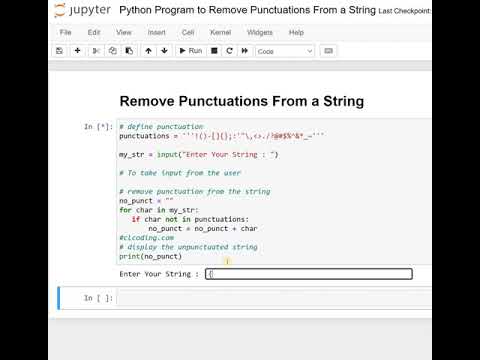
Task: Click the '# To take input from the user' comment
Action: pos(180,173)
